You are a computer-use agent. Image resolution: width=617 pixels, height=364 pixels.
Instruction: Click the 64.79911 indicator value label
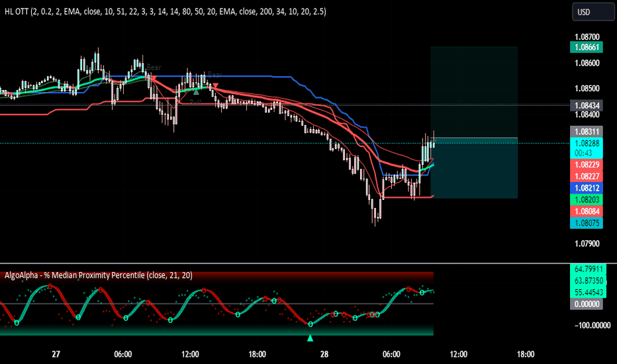589,269
